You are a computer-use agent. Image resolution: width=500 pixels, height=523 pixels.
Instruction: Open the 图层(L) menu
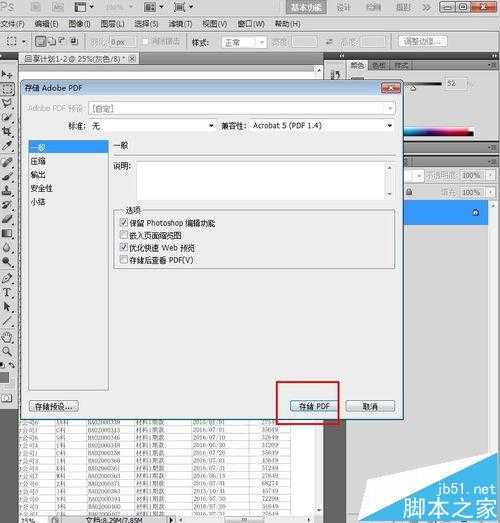click(112, 24)
